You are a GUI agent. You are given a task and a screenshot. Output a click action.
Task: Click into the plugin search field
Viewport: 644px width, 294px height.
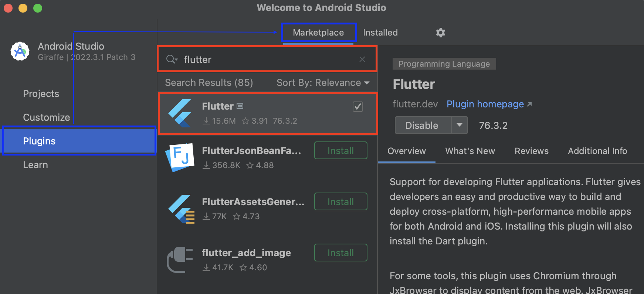tap(266, 59)
